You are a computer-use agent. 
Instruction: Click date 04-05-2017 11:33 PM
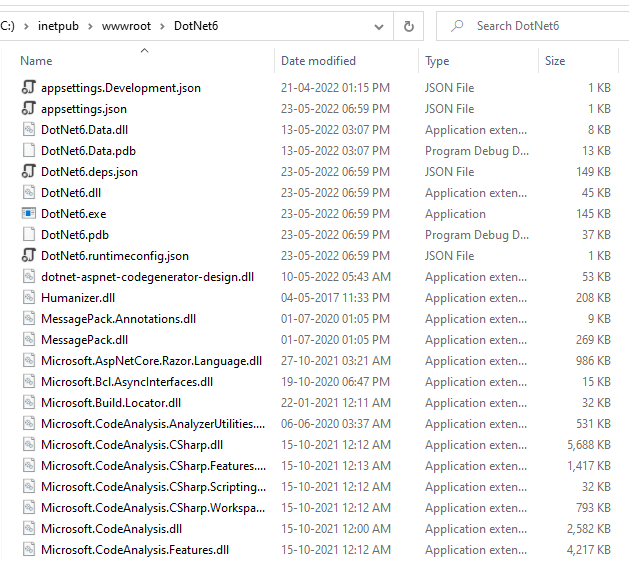(x=335, y=298)
